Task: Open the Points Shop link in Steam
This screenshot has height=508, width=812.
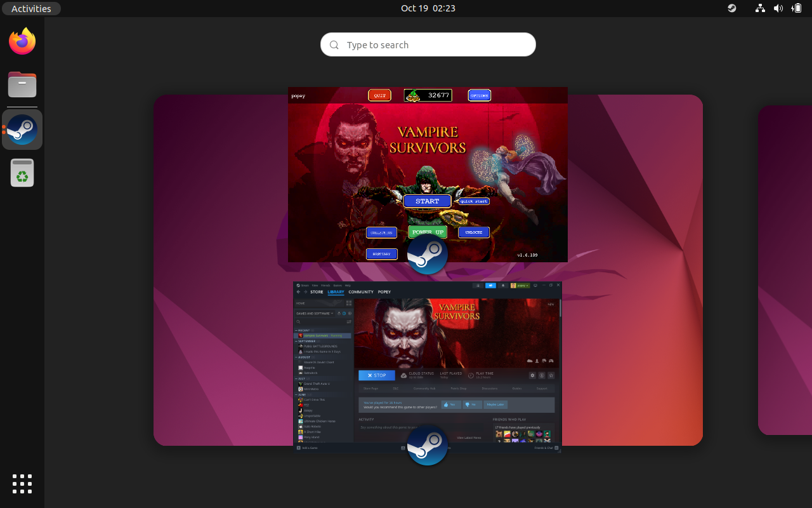Action: coord(459,389)
